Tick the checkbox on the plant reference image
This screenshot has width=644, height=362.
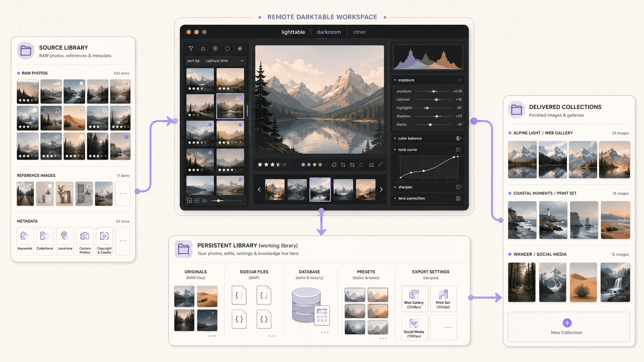[69, 186]
